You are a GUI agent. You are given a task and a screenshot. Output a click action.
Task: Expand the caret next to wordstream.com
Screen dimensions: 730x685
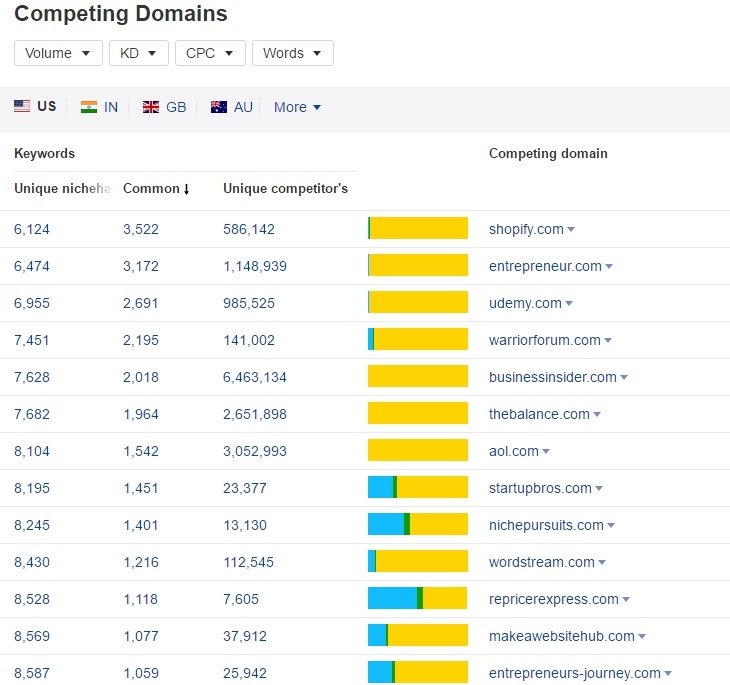602,563
